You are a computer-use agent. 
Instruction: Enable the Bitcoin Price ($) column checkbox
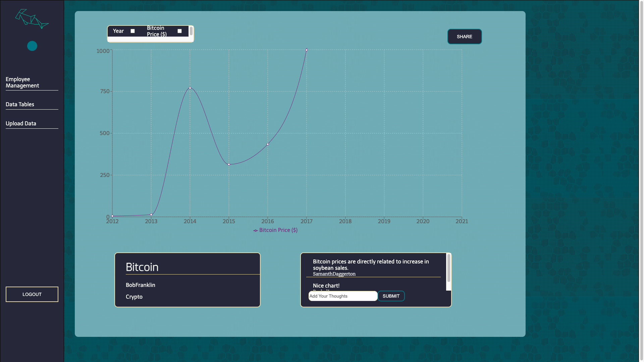pyautogui.click(x=180, y=31)
